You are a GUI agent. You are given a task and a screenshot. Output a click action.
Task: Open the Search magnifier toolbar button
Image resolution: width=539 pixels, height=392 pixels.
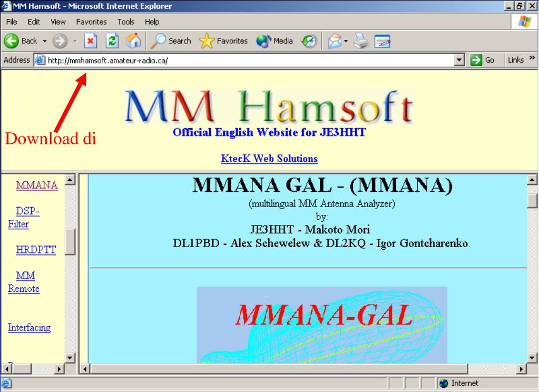tap(171, 41)
